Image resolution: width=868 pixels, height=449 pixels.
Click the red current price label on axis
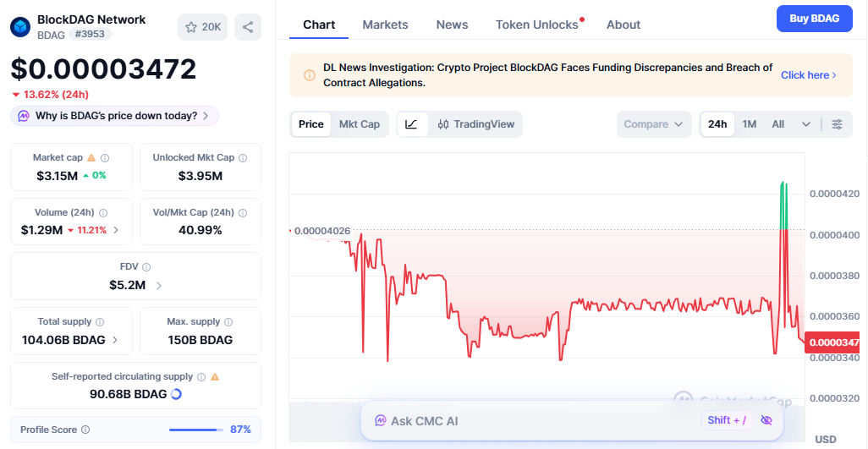click(832, 342)
